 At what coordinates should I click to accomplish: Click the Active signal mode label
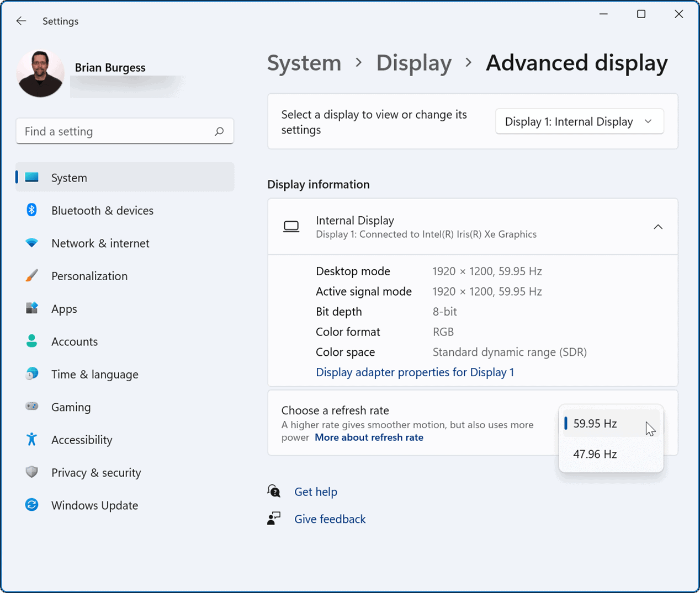pos(364,291)
